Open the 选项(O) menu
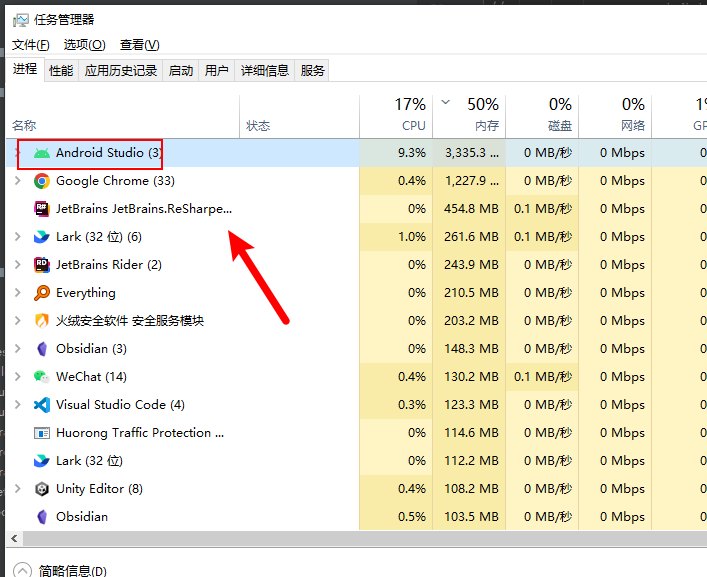The width and height of the screenshot is (707, 577). coord(84,45)
